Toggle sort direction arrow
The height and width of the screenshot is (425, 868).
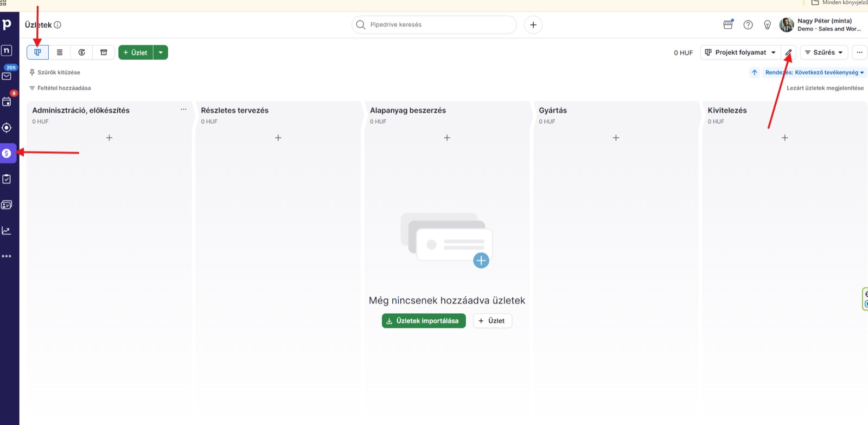coord(755,72)
